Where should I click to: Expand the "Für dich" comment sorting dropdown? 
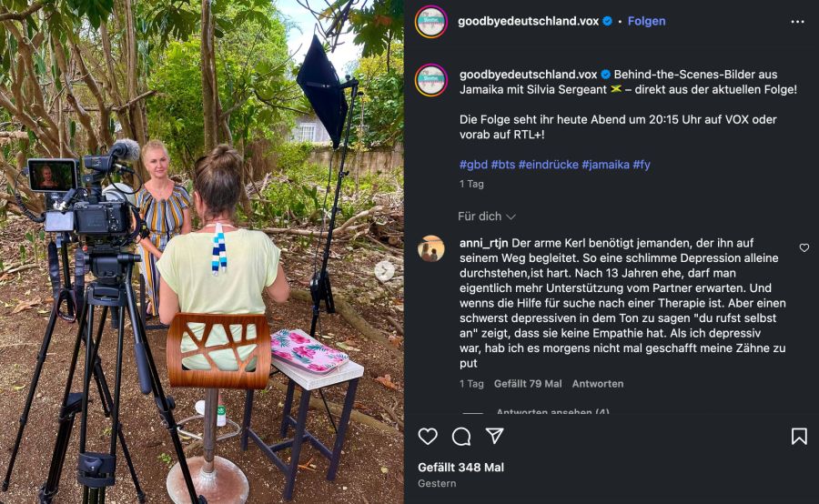(487, 217)
